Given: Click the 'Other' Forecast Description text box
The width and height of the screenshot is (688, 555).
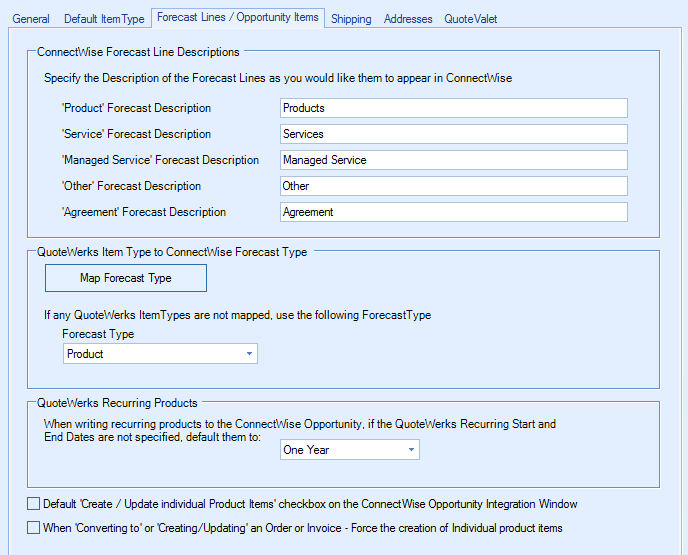Looking at the screenshot, I should pyautogui.click(x=453, y=186).
